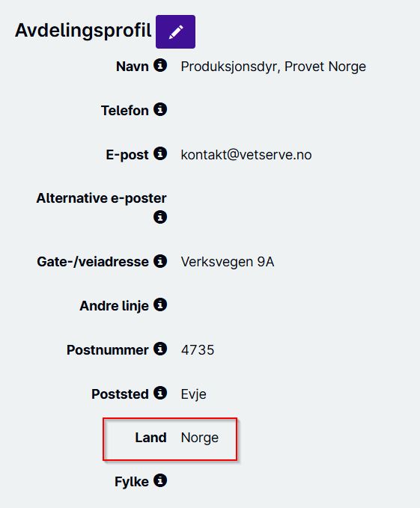
Task: Click the info icon beside Poststed
Action: click(x=160, y=393)
